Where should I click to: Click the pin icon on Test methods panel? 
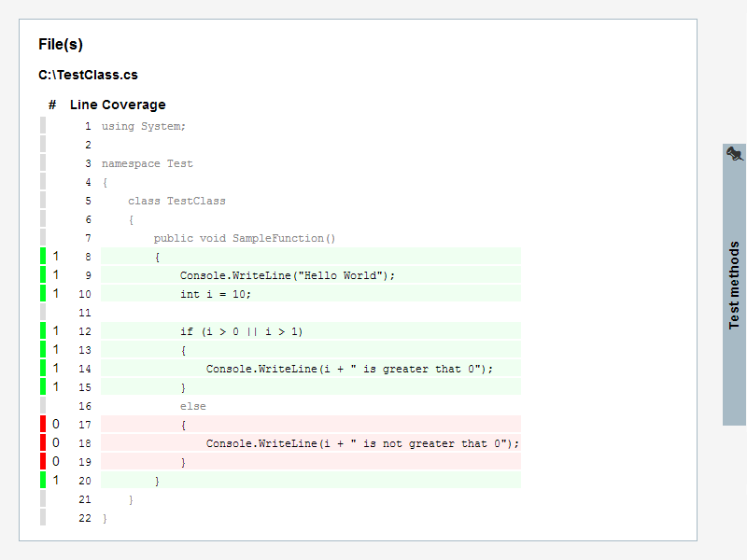[x=734, y=154]
